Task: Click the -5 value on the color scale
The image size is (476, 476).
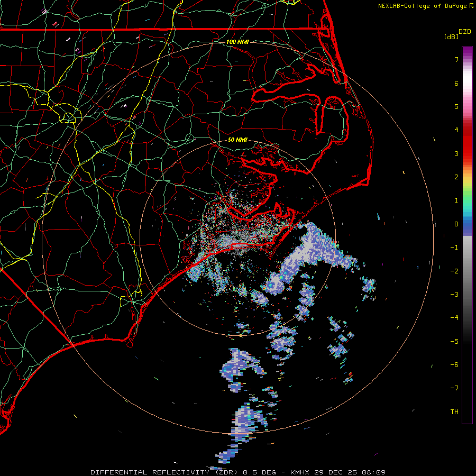Action: 454,342
